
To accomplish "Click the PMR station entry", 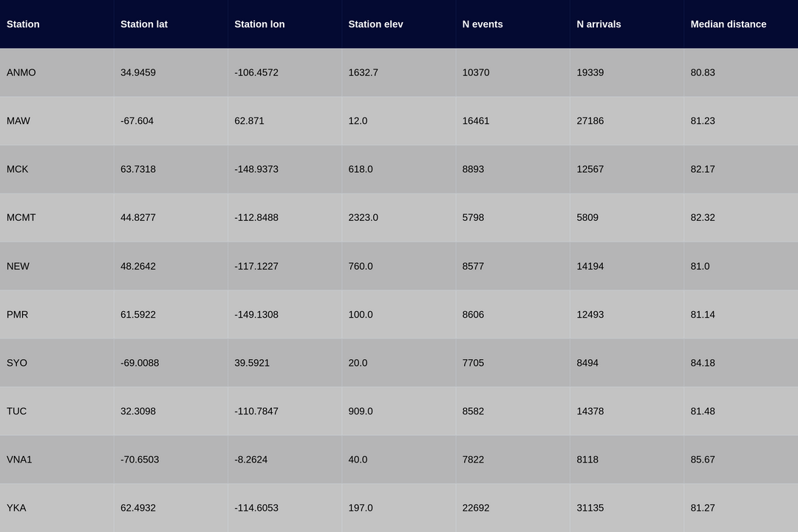I will (x=18, y=315).
